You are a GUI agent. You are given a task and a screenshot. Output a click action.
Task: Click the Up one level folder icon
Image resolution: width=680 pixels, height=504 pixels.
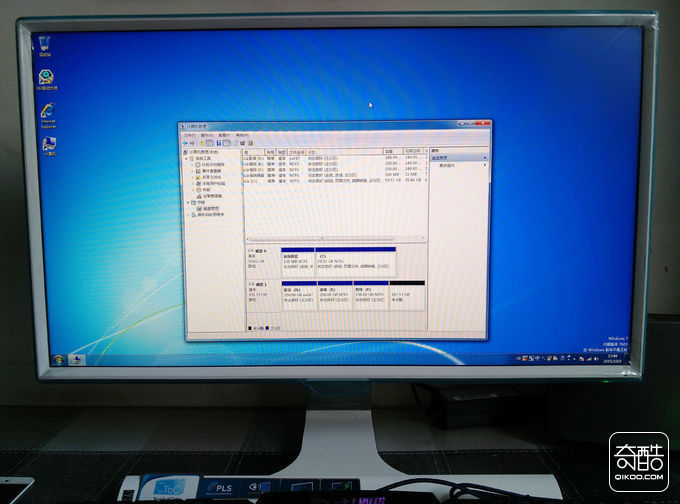click(x=202, y=143)
